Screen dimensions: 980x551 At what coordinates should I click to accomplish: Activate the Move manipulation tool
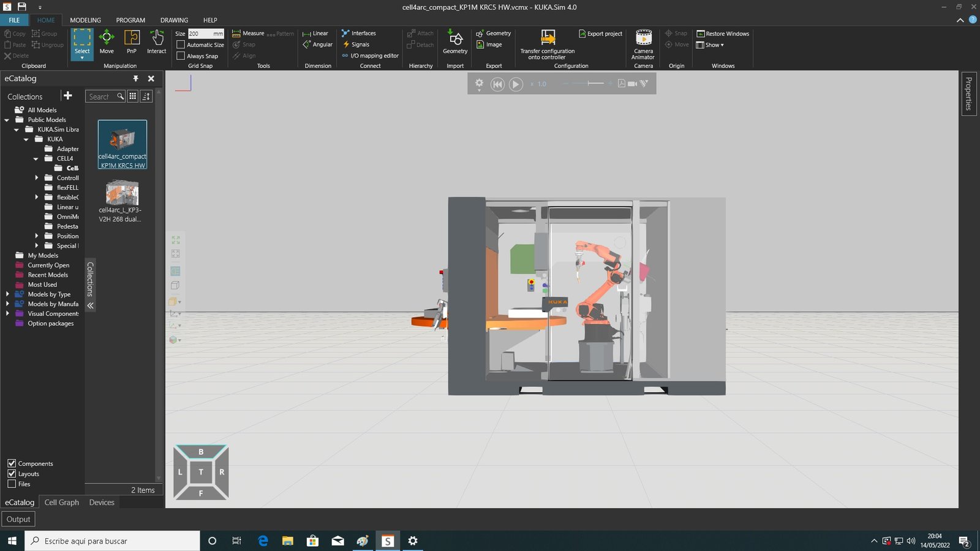point(107,42)
